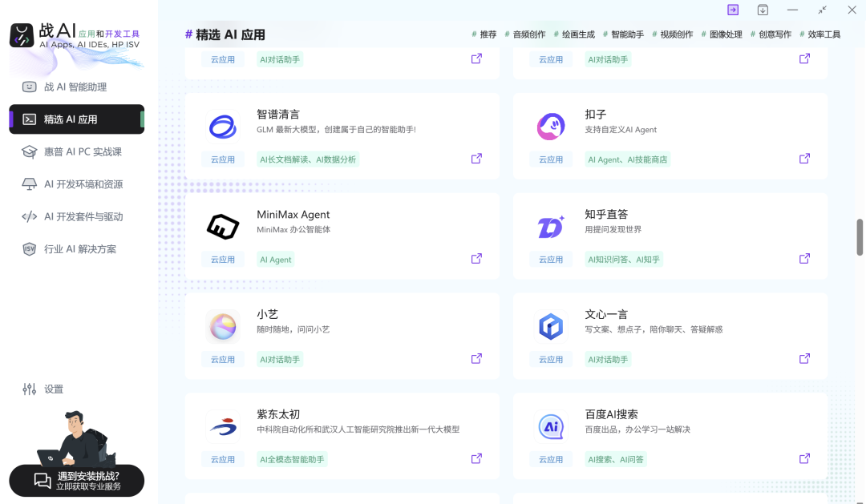This screenshot has width=866, height=504.
Task: Open 设置 using the gear icon
Action: click(28, 389)
